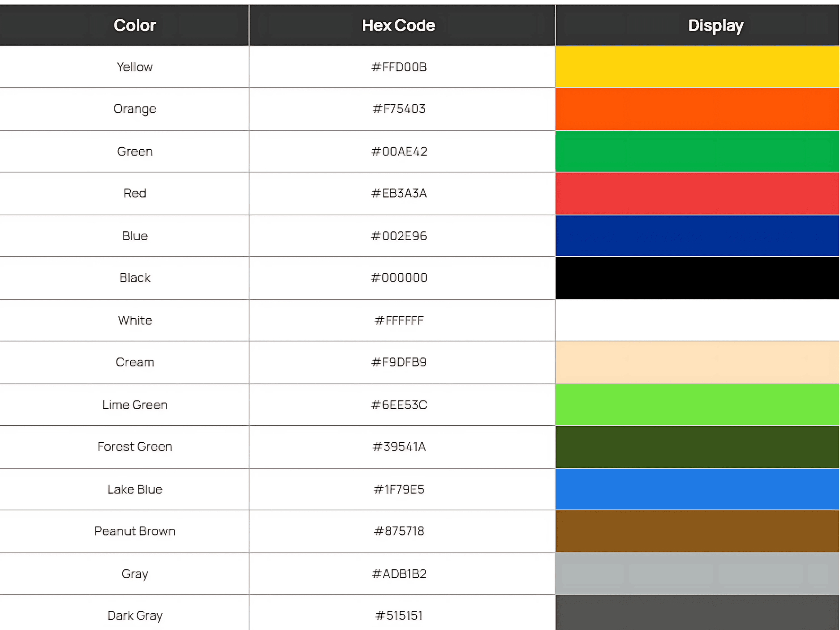Viewport: 840px width, 630px height.
Task: Select the White color name cell
Action: click(x=135, y=320)
